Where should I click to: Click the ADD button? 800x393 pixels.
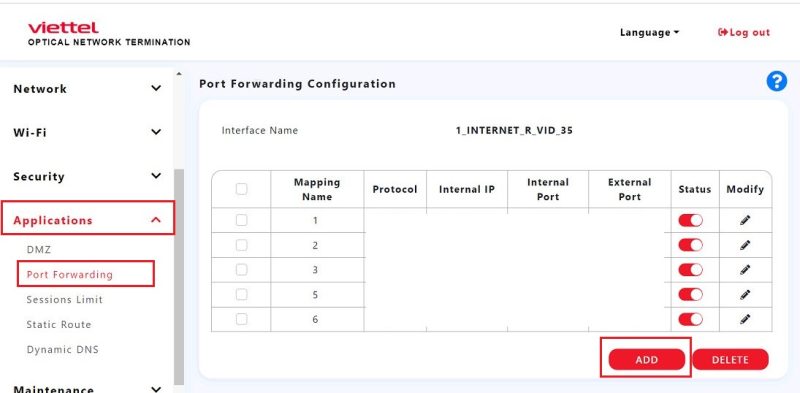click(646, 359)
